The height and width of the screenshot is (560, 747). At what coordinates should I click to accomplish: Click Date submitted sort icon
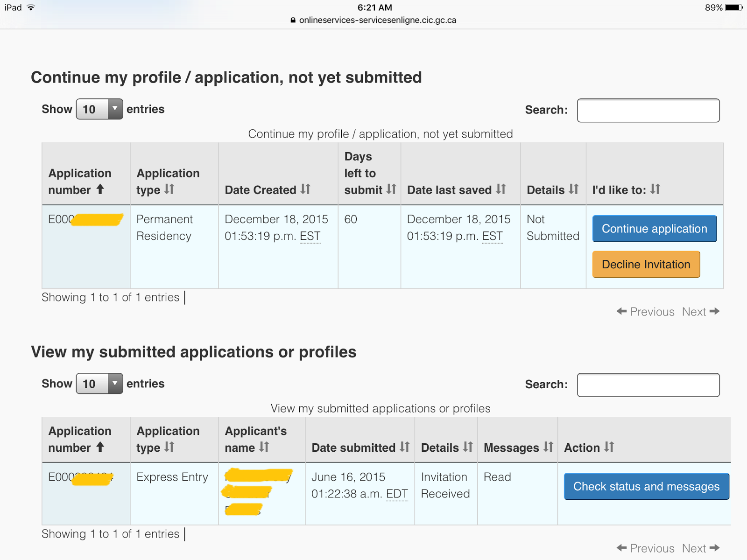click(405, 447)
